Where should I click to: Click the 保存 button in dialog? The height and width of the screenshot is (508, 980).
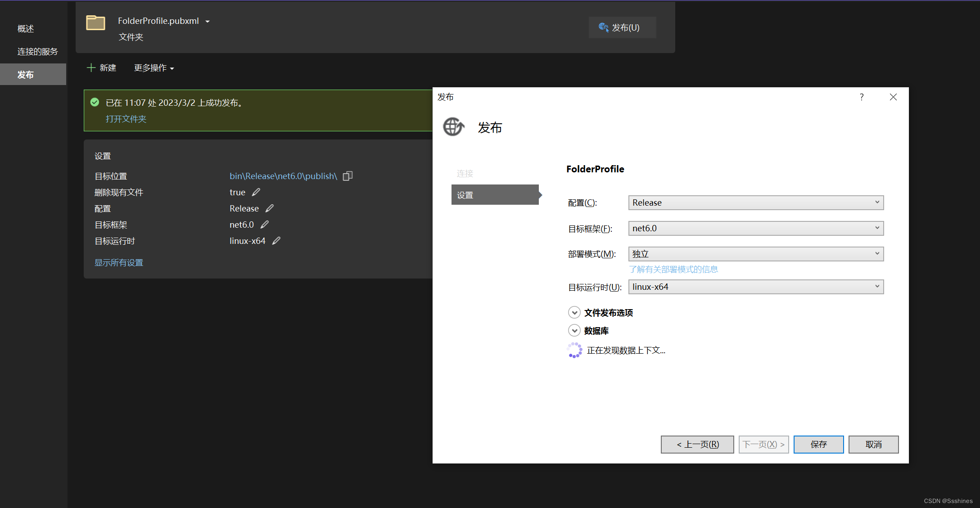818,444
